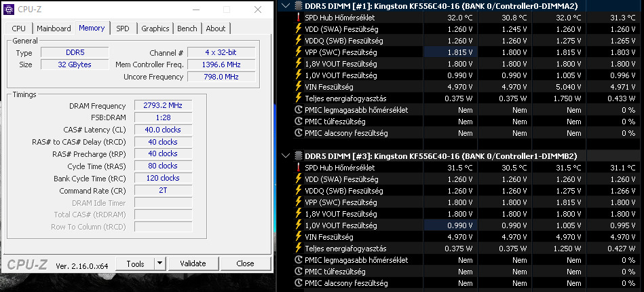Click lightning icon of 1,8V VOUT Feszültség in DIMM #1
The image size is (644, 292).
click(x=299, y=63)
